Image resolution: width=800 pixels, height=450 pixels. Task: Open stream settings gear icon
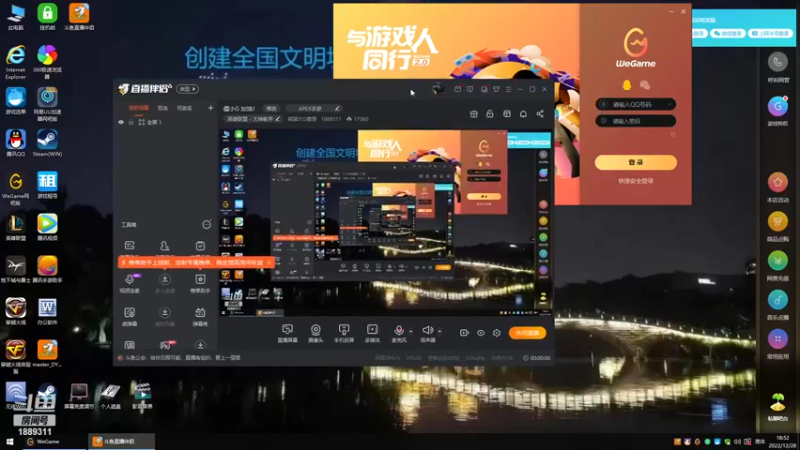coord(496,333)
